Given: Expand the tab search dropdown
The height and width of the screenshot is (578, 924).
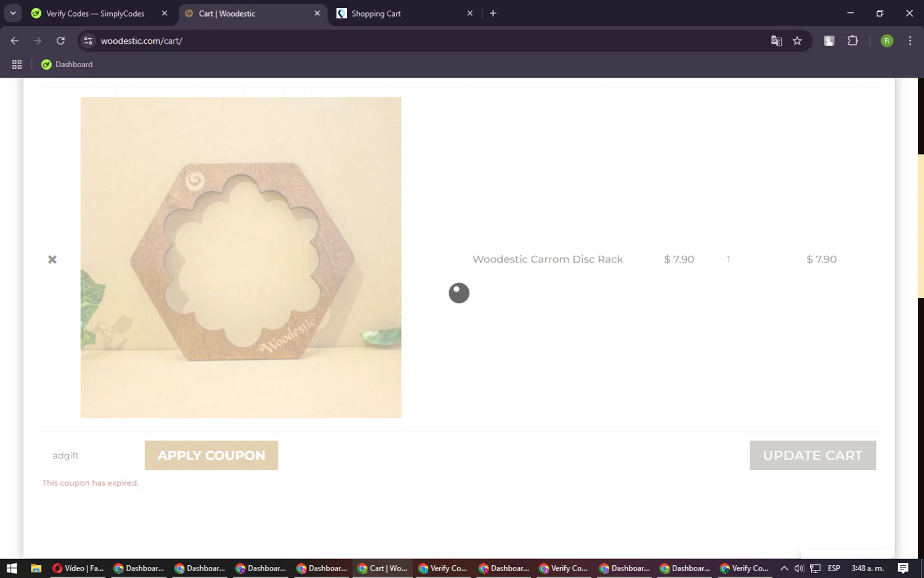Looking at the screenshot, I should point(13,14).
